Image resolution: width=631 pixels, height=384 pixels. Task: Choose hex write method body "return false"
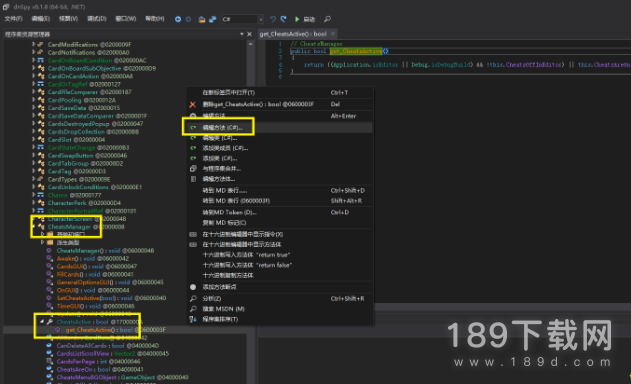[280, 265]
